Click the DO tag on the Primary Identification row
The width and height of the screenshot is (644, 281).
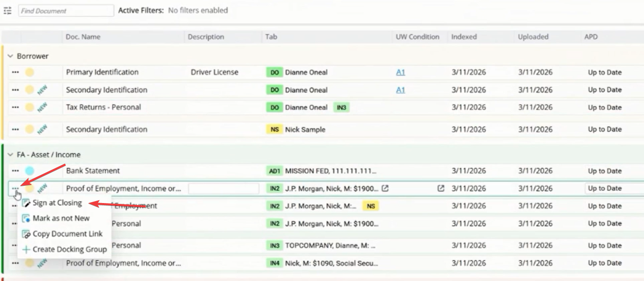coord(274,72)
